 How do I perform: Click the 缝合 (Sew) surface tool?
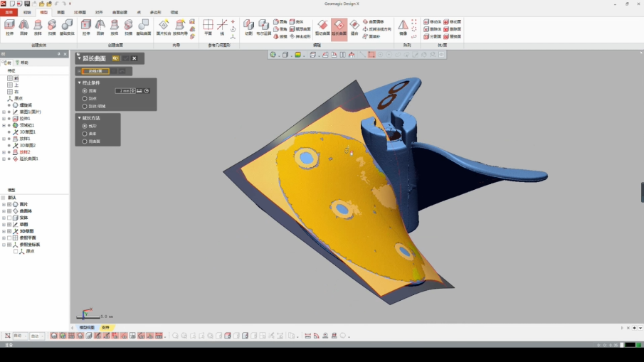(354, 27)
